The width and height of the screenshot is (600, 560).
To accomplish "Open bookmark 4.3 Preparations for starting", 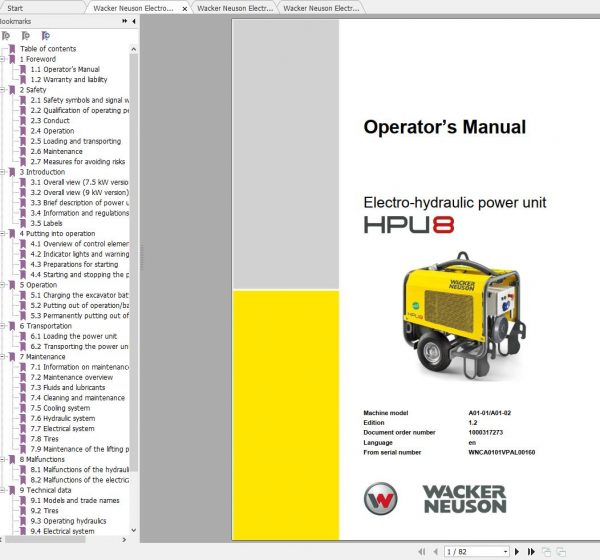I will [x=74, y=264].
